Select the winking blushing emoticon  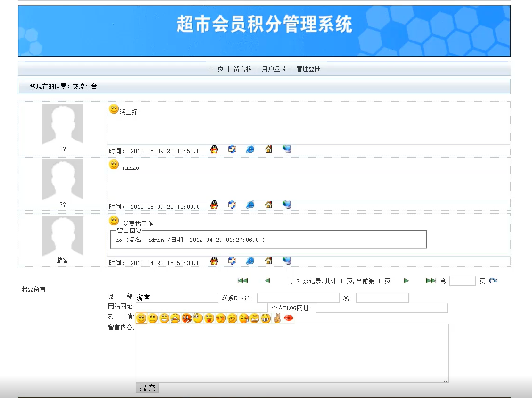click(221, 318)
